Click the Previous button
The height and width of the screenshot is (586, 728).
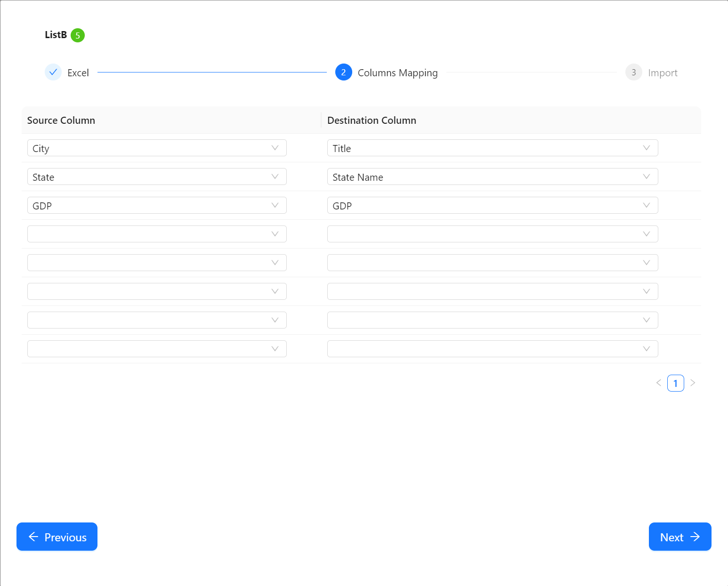tap(57, 537)
